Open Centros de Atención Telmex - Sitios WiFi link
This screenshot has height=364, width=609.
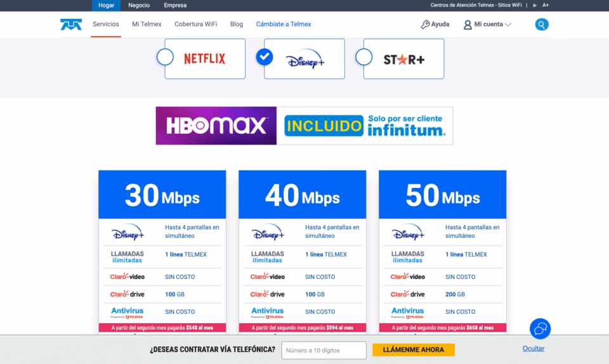476,5
